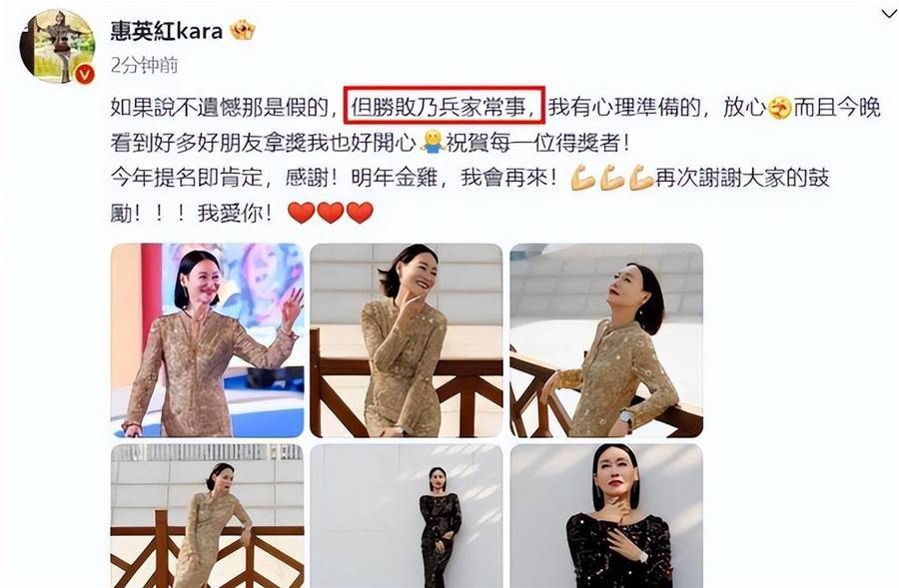Click the first red heart emoji
899x588 pixels.
click(x=301, y=214)
